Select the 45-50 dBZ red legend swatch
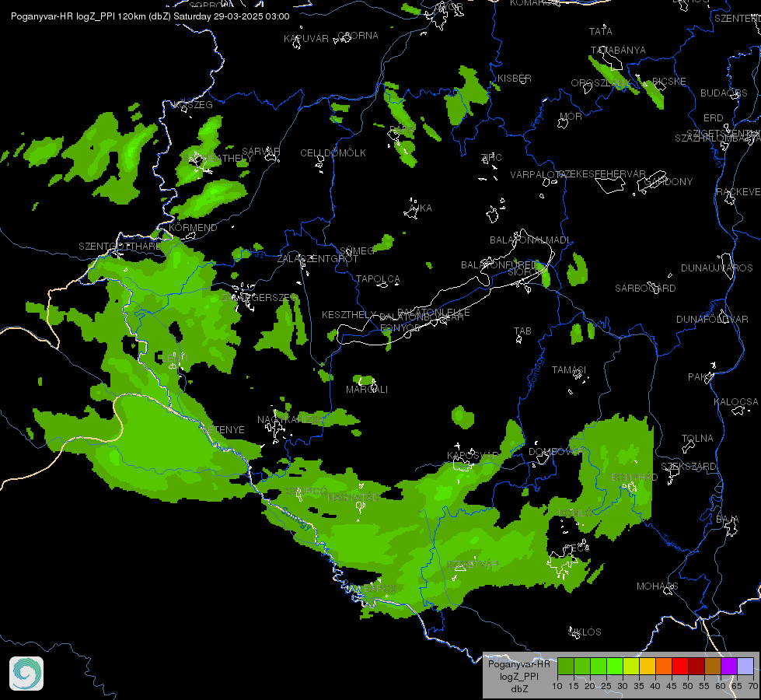Image resolution: width=761 pixels, height=700 pixels. pos(679,666)
